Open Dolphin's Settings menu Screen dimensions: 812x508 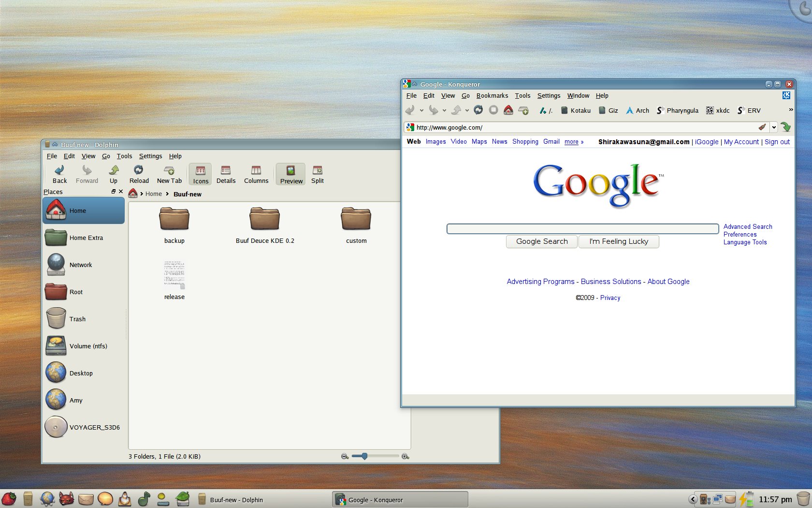pyautogui.click(x=150, y=156)
